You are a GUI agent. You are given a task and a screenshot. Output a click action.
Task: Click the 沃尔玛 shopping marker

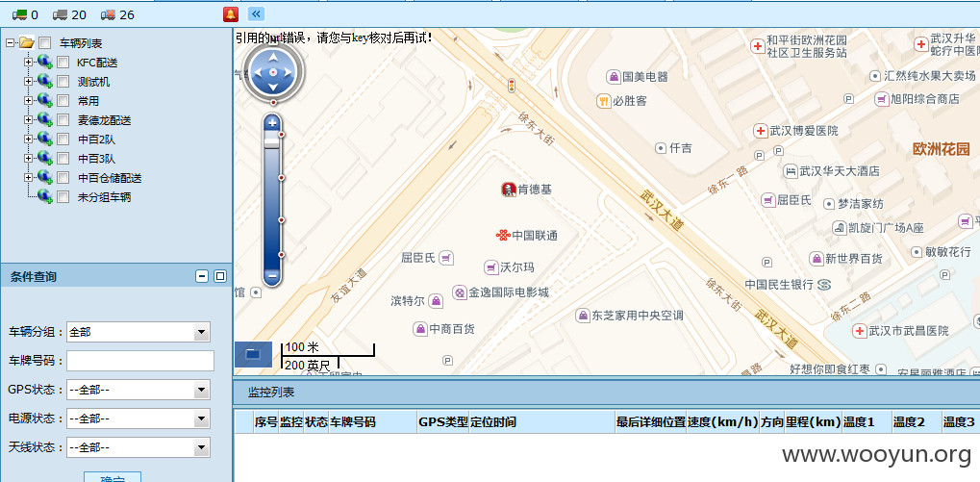(x=491, y=267)
